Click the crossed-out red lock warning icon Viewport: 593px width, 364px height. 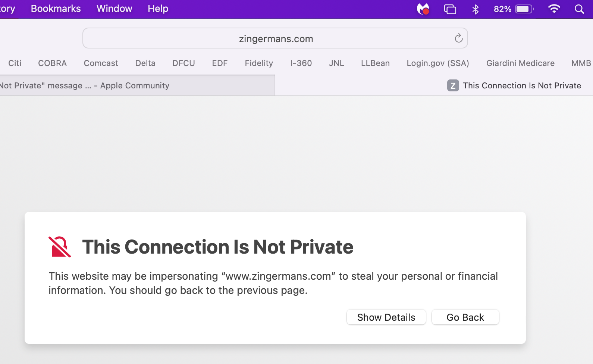[60, 247]
